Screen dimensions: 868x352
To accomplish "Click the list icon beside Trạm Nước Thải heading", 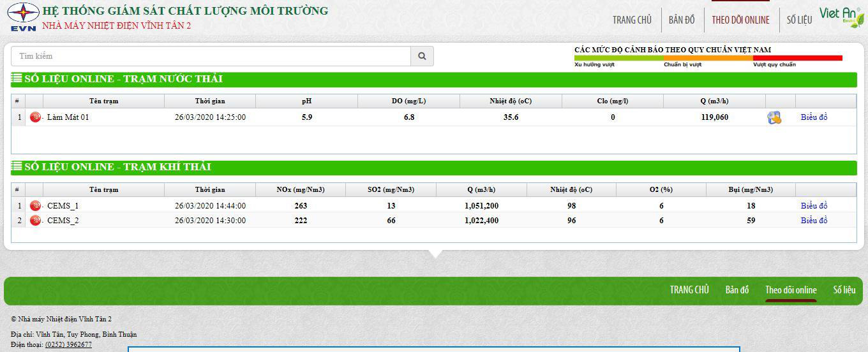I will 17,78.
